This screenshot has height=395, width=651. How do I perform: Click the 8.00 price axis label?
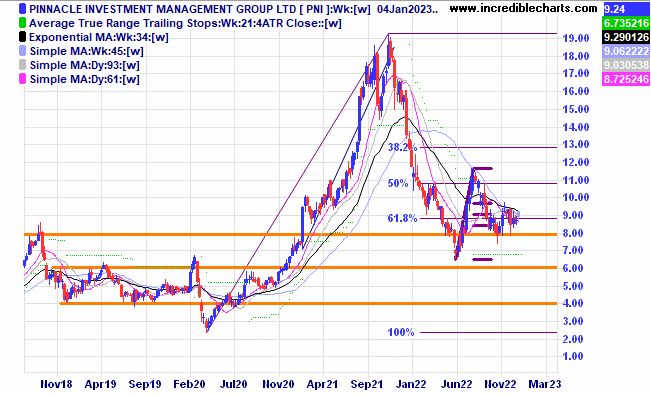(x=573, y=233)
